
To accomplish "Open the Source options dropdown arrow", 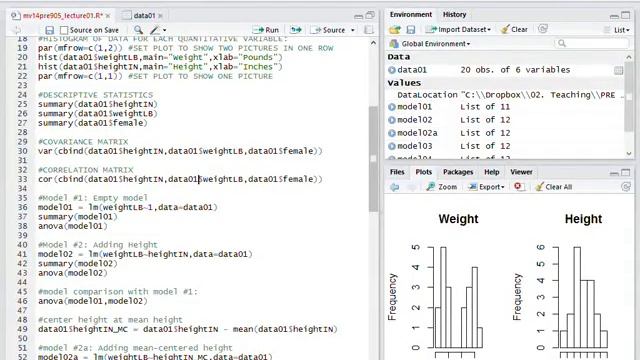I will pos(353,30).
